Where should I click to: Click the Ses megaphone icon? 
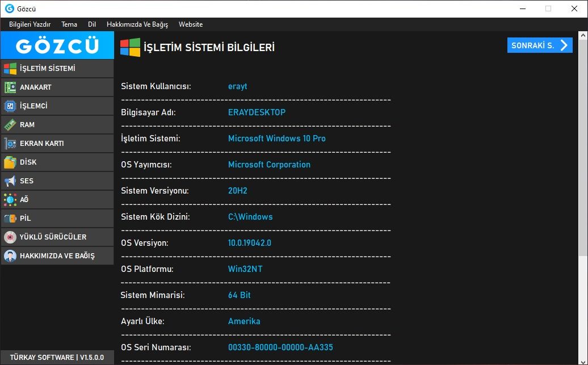tap(10, 181)
